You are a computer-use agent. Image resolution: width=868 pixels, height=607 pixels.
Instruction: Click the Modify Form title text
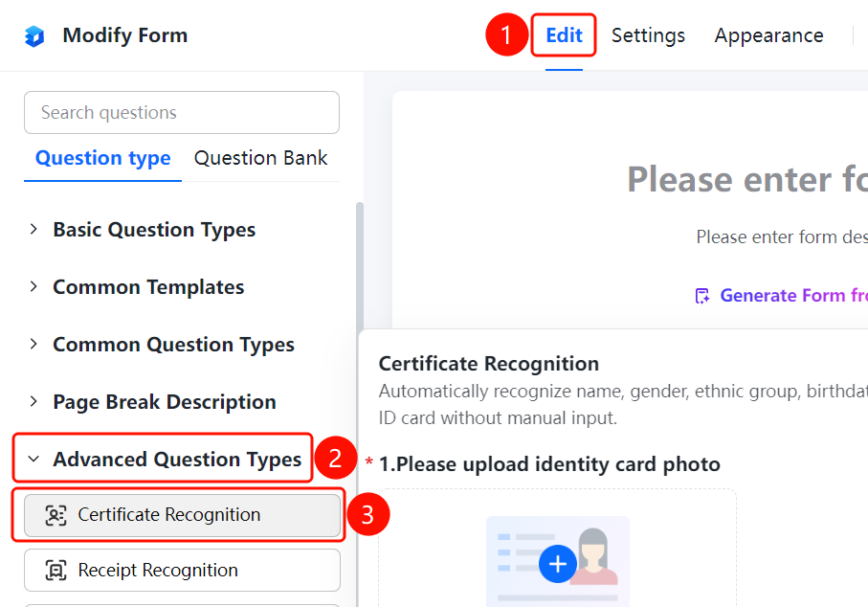click(125, 35)
